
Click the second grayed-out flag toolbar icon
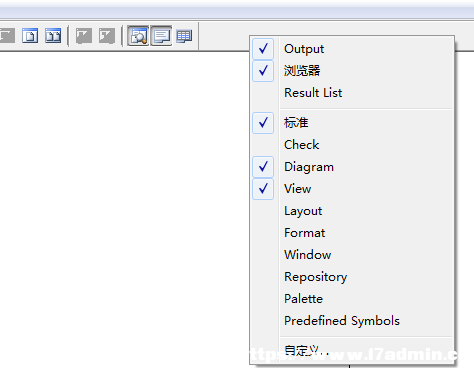point(107,36)
